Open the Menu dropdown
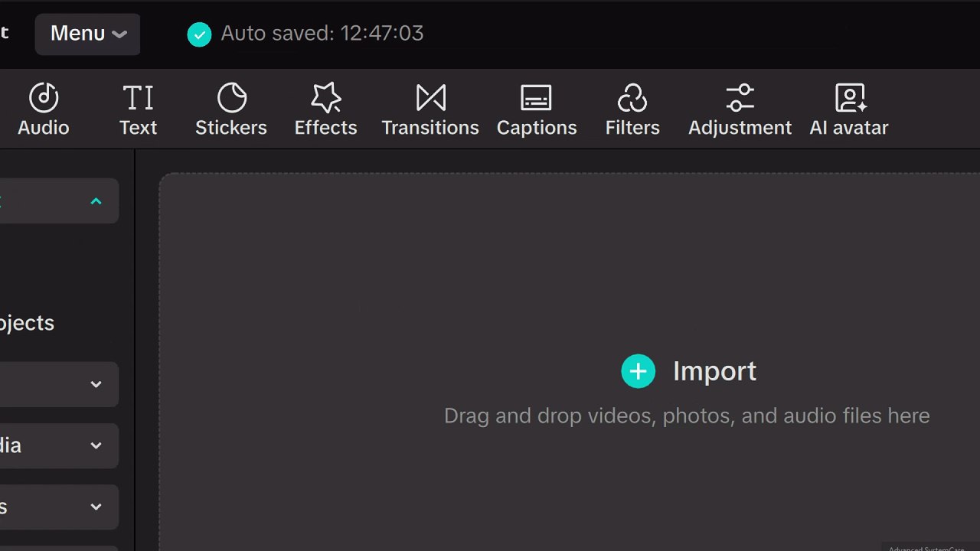The height and width of the screenshot is (551, 980). 87,34
